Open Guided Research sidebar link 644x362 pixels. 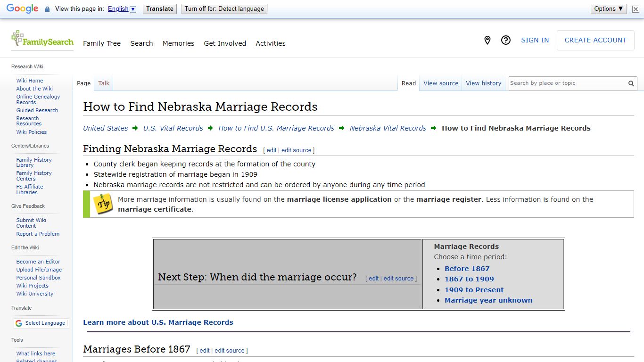(x=37, y=110)
